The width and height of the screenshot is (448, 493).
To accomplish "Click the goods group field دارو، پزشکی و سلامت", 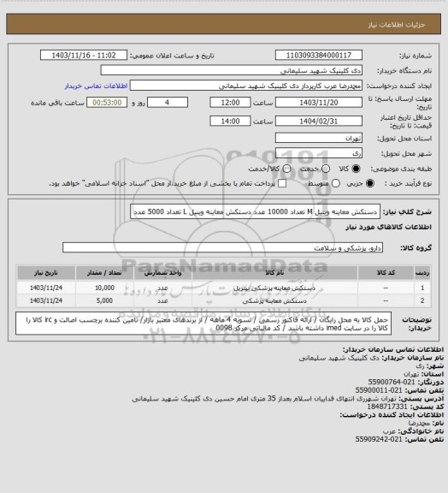I will [222, 247].
